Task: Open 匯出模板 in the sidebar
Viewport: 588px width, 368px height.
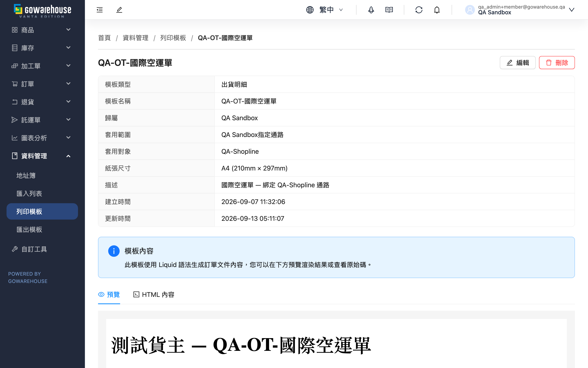Action: pyautogui.click(x=42, y=230)
